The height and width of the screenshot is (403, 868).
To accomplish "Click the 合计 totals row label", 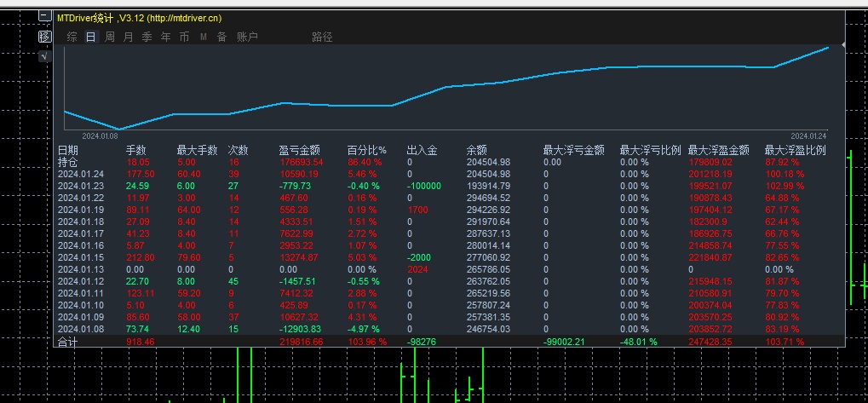I will click(68, 343).
